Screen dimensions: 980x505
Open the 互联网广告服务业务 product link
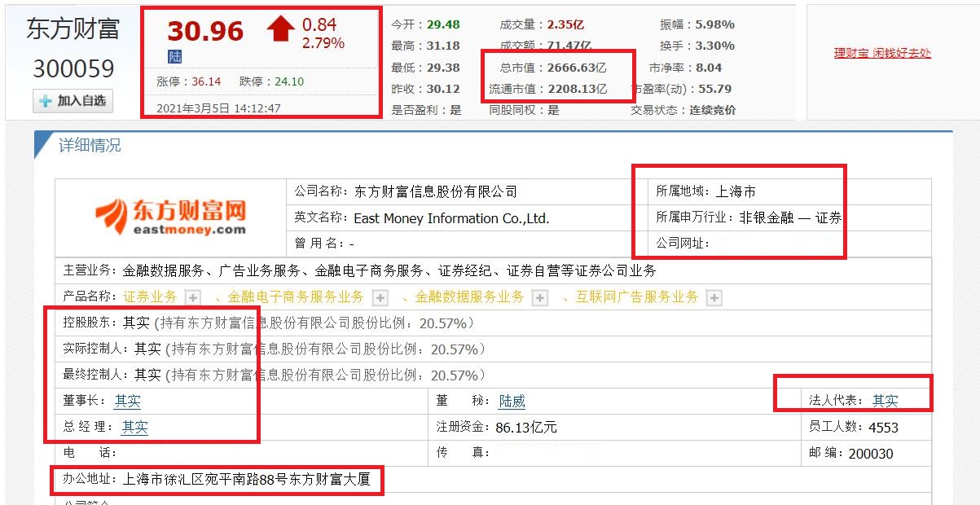[637, 297]
